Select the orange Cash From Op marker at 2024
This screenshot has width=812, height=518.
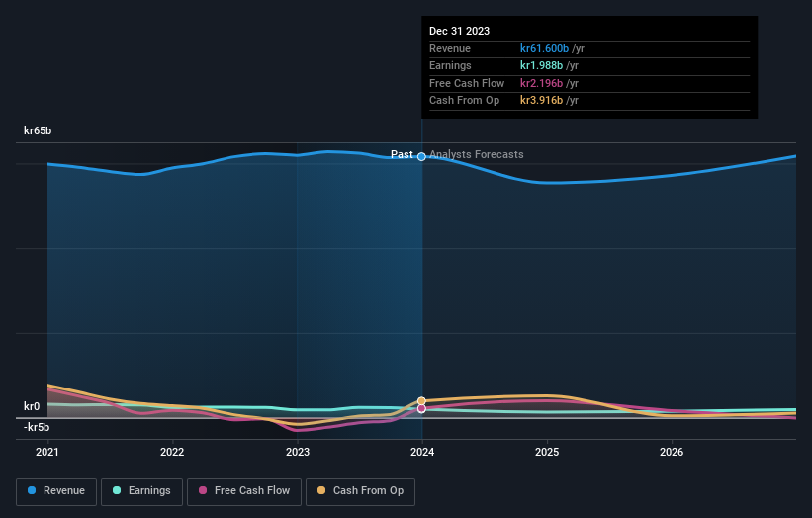pyautogui.click(x=421, y=401)
